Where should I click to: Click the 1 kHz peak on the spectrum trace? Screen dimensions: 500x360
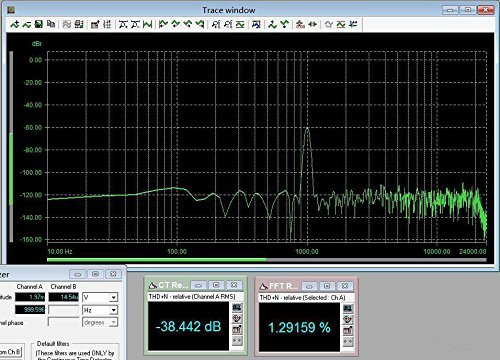(x=307, y=129)
